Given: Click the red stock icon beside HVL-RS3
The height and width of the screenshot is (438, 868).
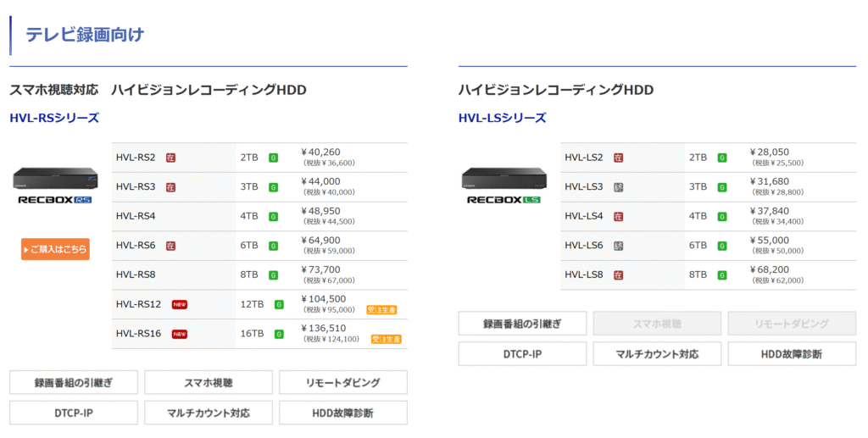Looking at the screenshot, I should pyautogui.click(x=170, y=187).
